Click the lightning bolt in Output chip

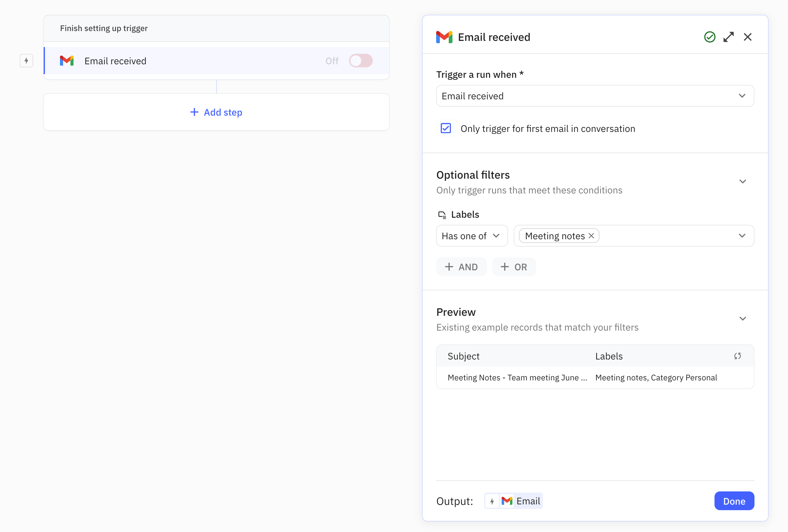[x=492, y=501]
